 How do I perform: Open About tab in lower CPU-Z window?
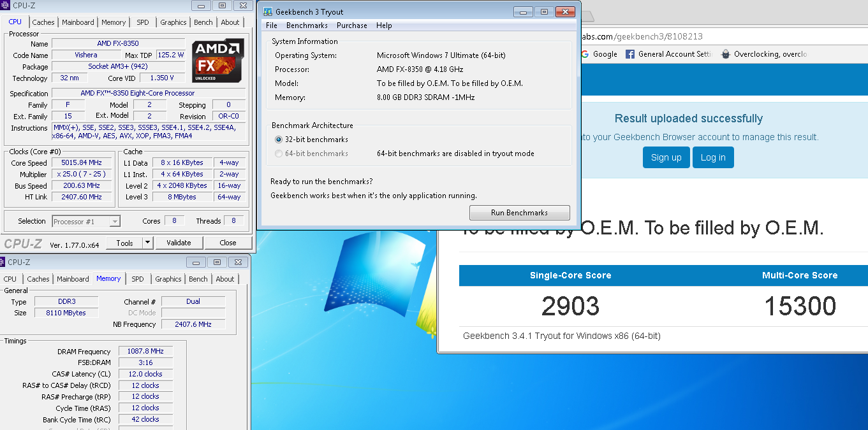point(225,279)
